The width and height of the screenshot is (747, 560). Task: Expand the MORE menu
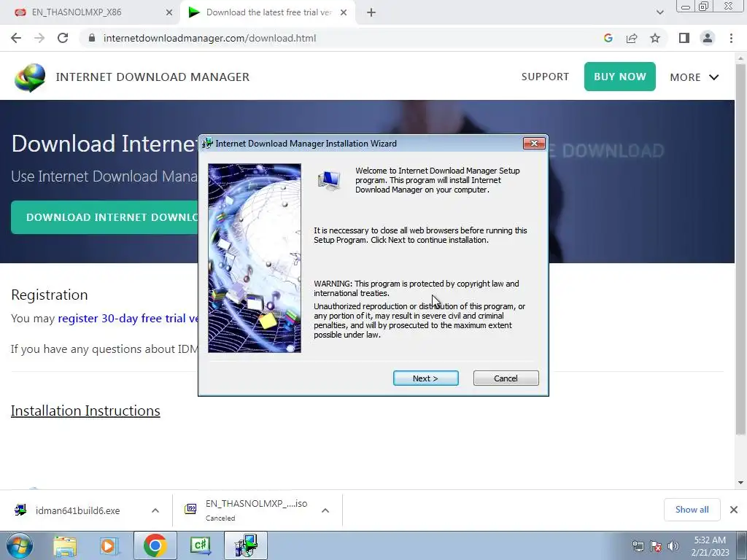pos(694,77)
